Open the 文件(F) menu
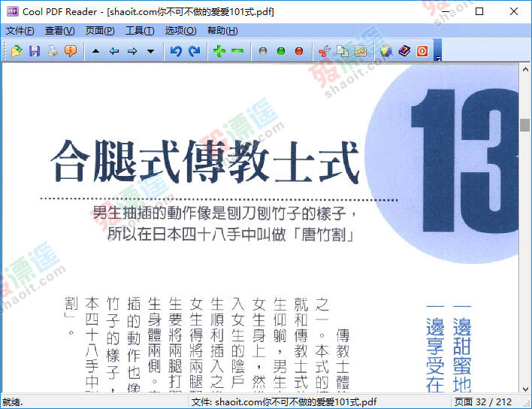Screen dimensions: 532x409 click(x=20, y=31)
